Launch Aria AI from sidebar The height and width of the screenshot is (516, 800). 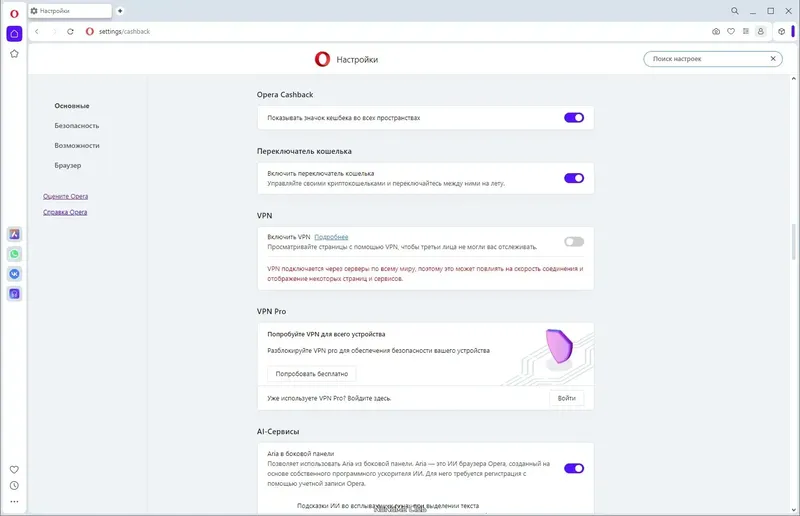pos(14,234)
